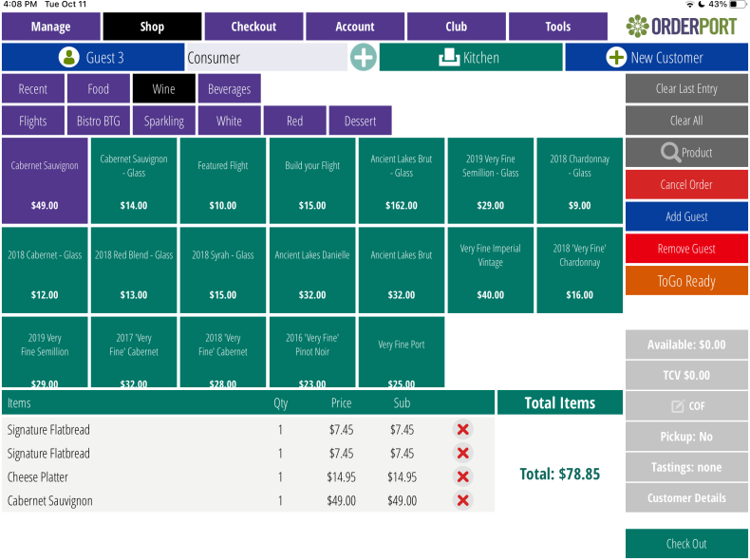Mark order as ToGo Ready
This screenshot has height=560, width=750.
click(x=686, y=281)
